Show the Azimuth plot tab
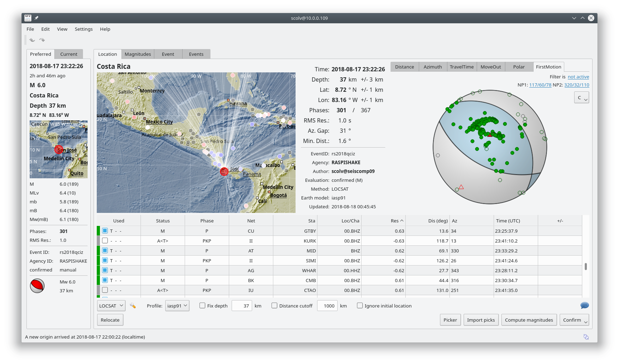 click(433, 67)
